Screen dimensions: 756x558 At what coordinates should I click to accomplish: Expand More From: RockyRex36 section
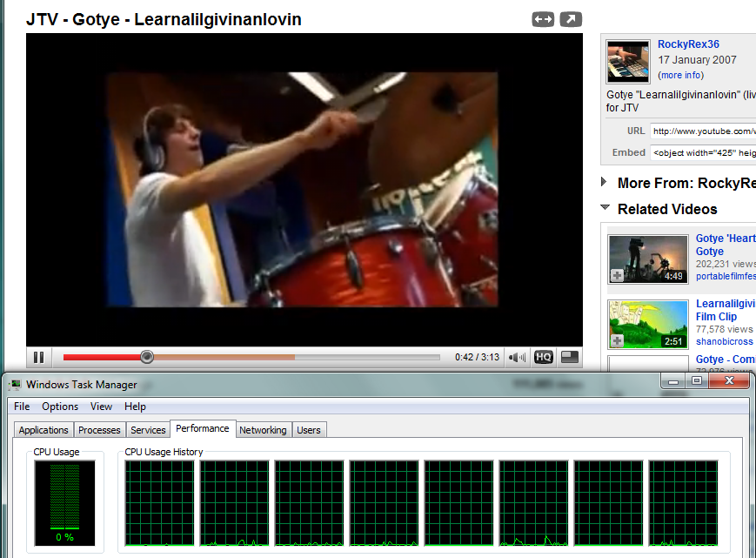click(604, 182)
